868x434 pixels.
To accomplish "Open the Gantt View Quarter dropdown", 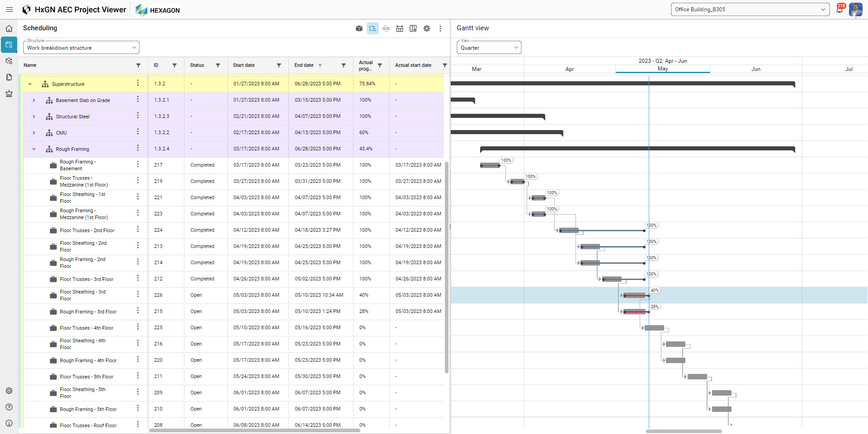I will pos(489,47).
